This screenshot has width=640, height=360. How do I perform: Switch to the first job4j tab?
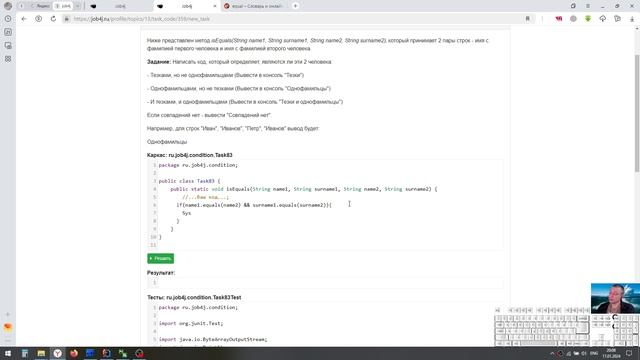click(x=118, y=6)
